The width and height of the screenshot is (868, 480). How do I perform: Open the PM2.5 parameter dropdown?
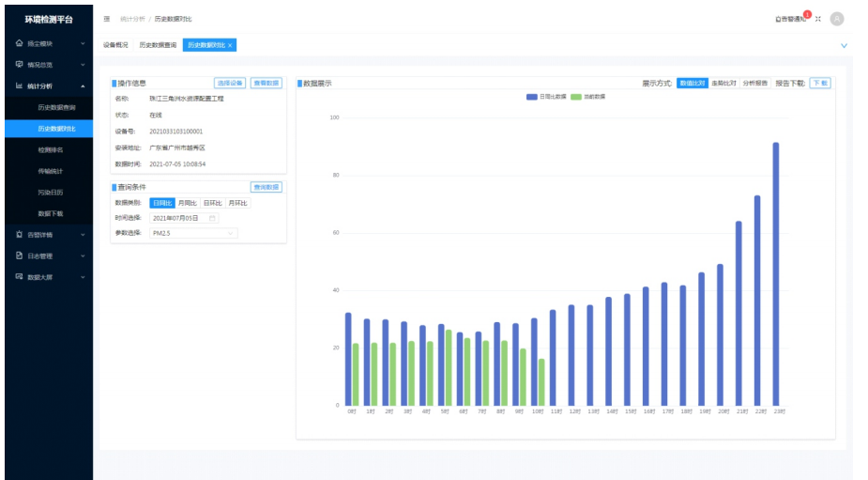click(193, 233)
